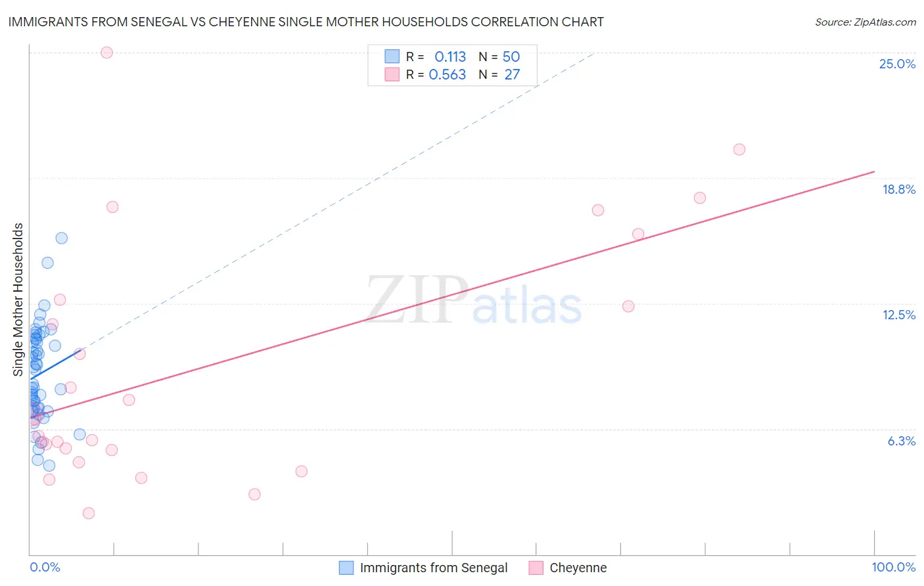This screenshot has height=586, width=924.
Task: Open the Source: ZipAtlas.com link
Action: coord(866,22)
